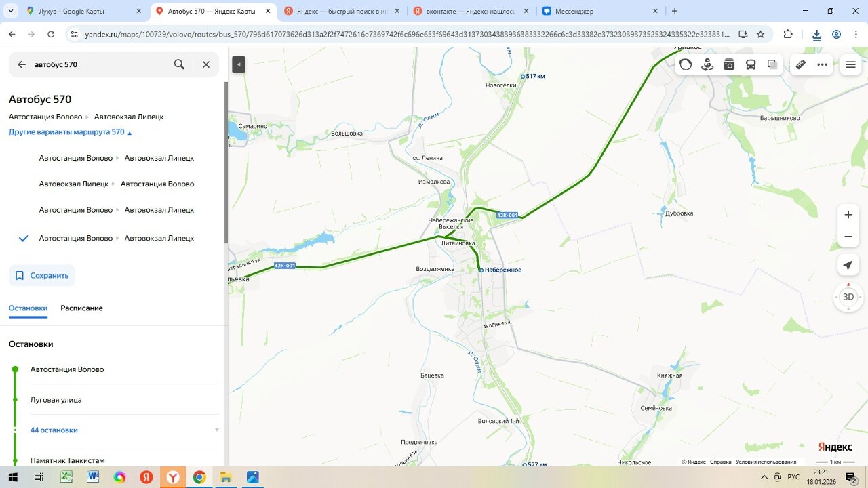Screen dimensions: 868x488
Task: Show street photos layer on map
Action: point(729,65)
